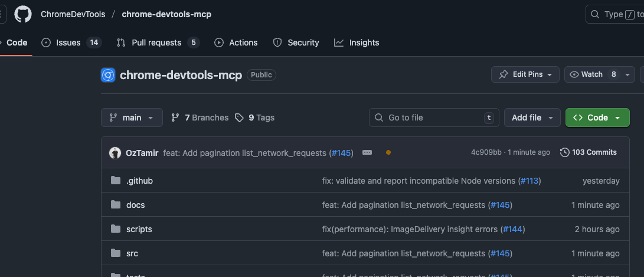Click the yesterday timestamp for .github
This screenshot has width=644, height=277.
click(x=601, y=181)
